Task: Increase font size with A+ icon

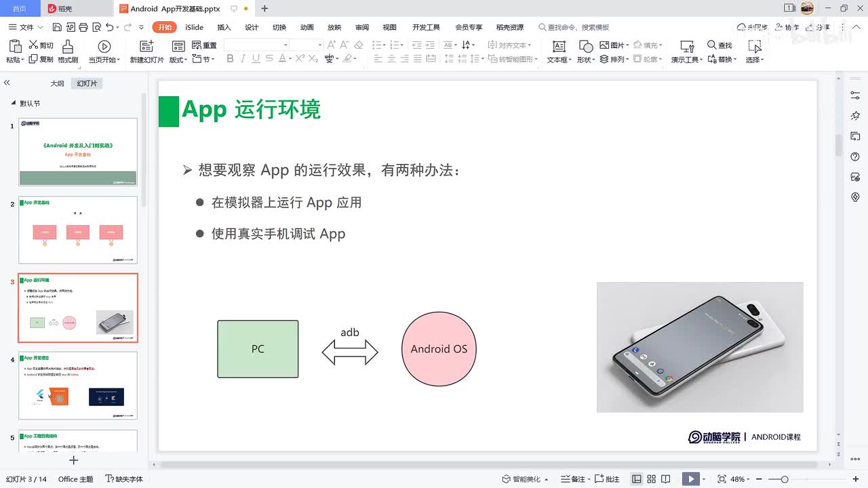Action: coord(332,45)
